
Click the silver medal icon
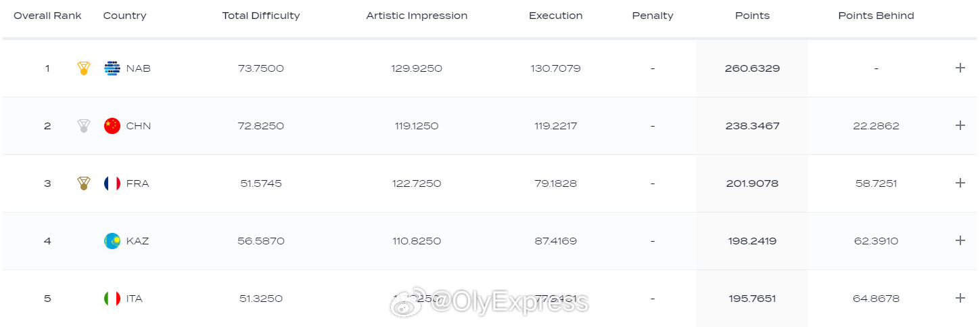coord(84,126)
